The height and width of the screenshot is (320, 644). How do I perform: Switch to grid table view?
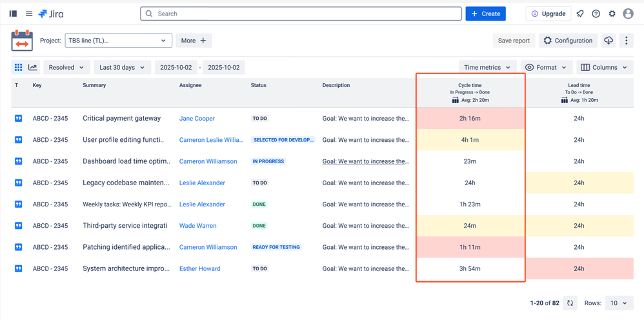18,67
